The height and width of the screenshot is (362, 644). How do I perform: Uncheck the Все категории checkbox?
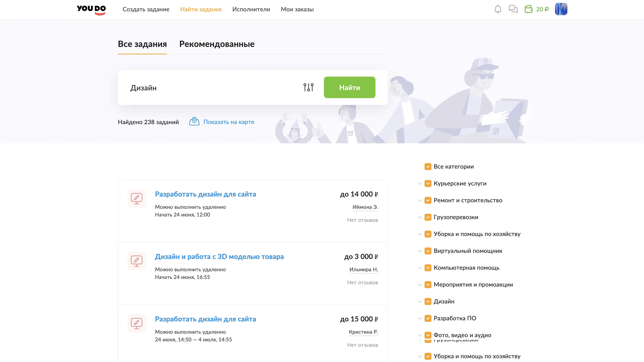tap(428, 167)
